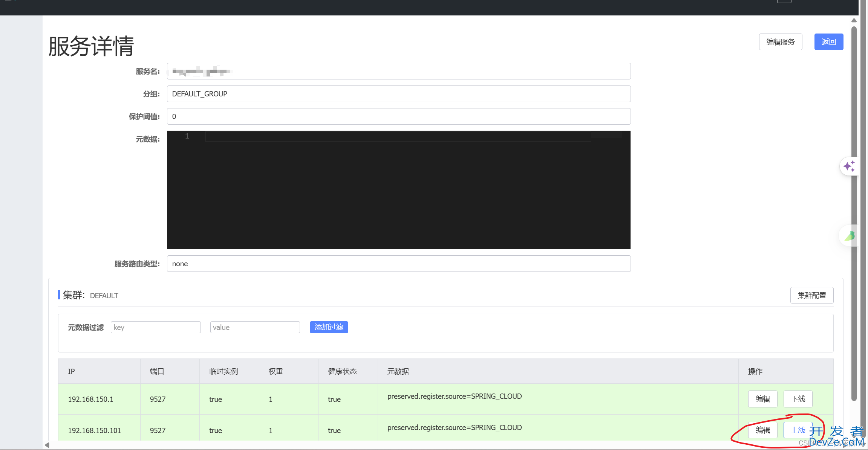Click port 9527 in the 192.168.150.101 row
This screenshot has height=450, width=868.
point(158,430)
